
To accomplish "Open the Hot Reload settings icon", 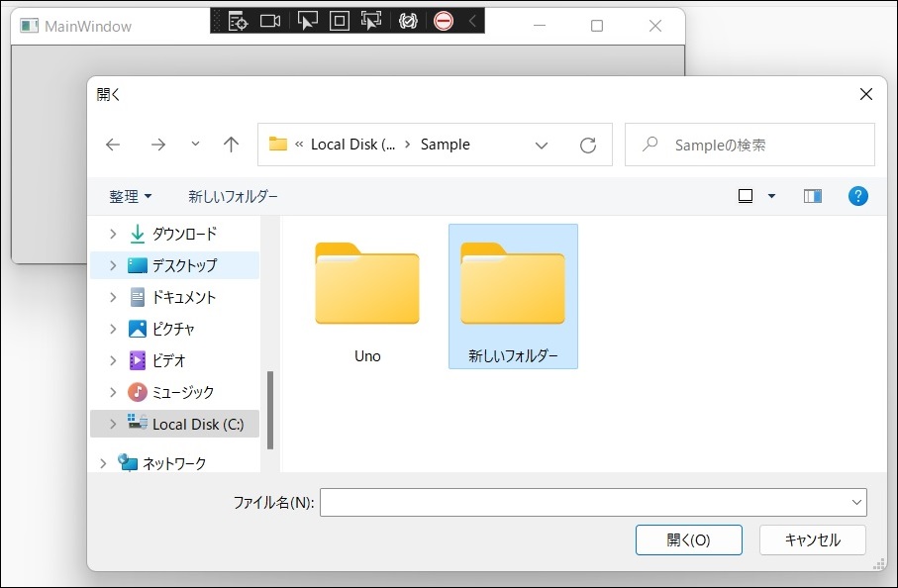I will (x=408, y=20).
